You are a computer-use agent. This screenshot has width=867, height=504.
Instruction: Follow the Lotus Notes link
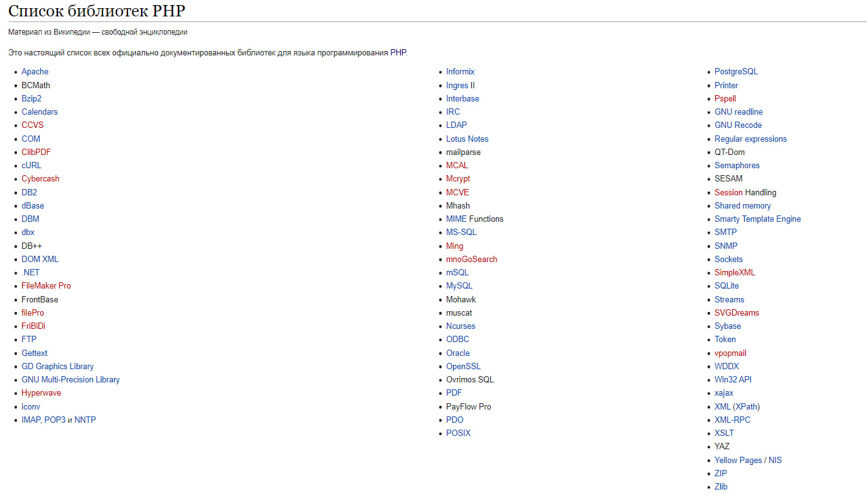467,139
